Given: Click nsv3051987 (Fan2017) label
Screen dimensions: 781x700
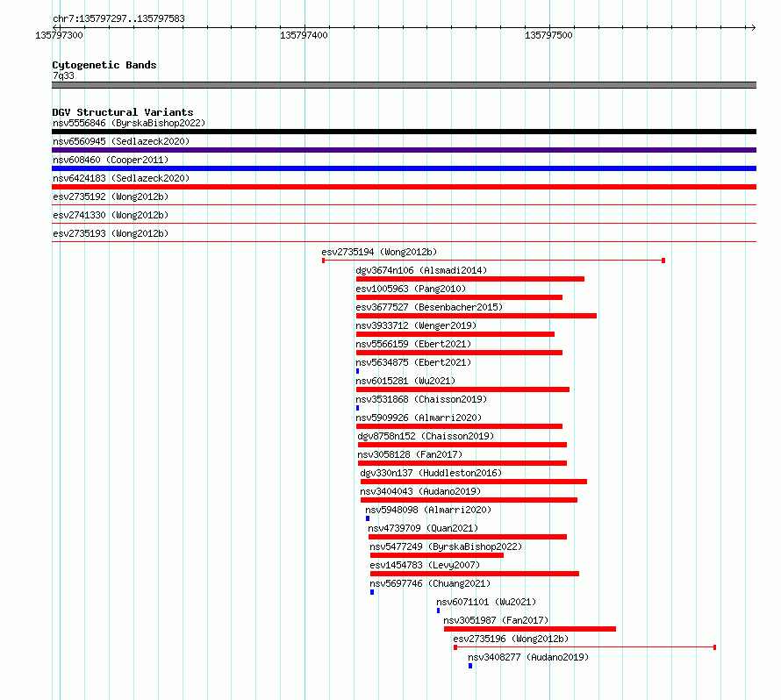Looking at the screenshot, I should point(496,620).
